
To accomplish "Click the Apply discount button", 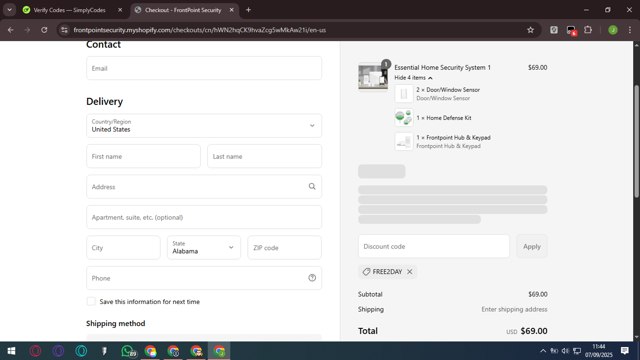I will point(532,246).
